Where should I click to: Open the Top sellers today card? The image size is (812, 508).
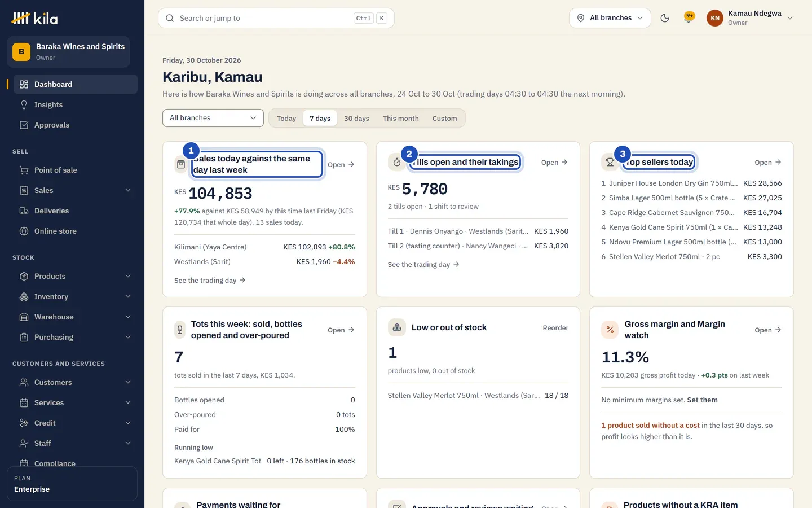click(768, 162)
